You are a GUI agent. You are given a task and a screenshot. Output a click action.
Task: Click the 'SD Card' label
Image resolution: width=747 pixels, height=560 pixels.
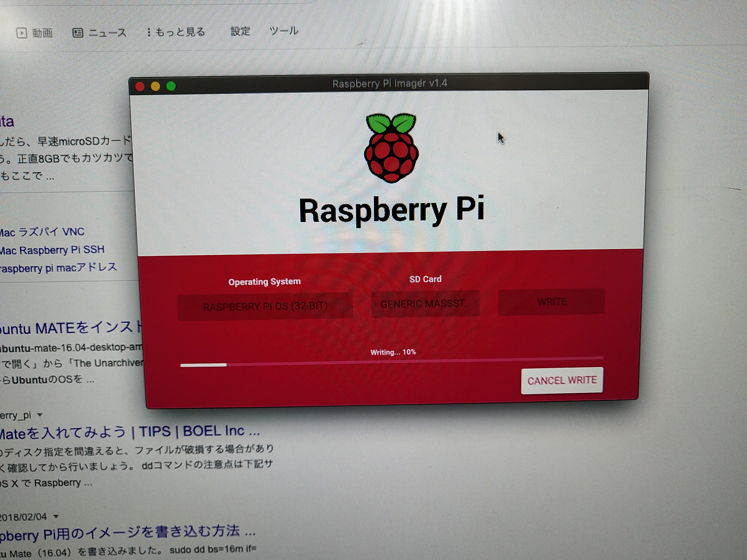(425, 279)
